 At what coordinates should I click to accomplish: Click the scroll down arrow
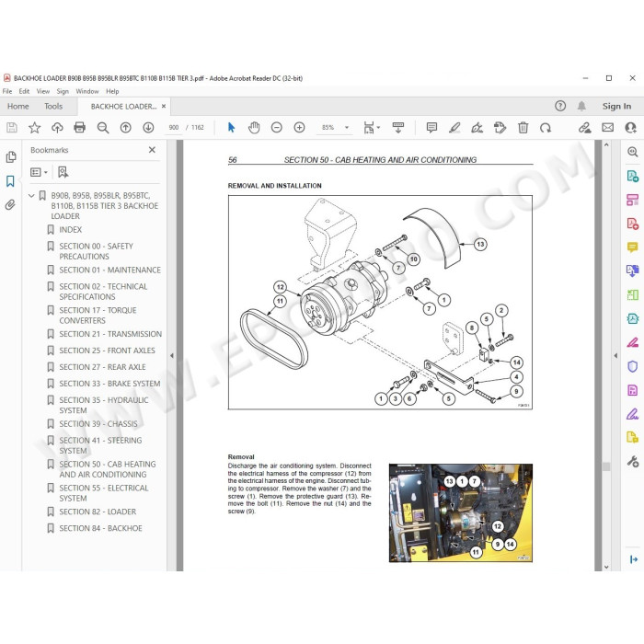pyautogui.click(x=606, y=567)
